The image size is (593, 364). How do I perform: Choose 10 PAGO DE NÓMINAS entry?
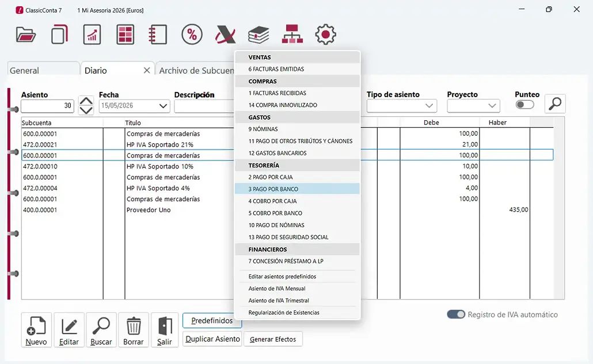[x=297, y=225]
